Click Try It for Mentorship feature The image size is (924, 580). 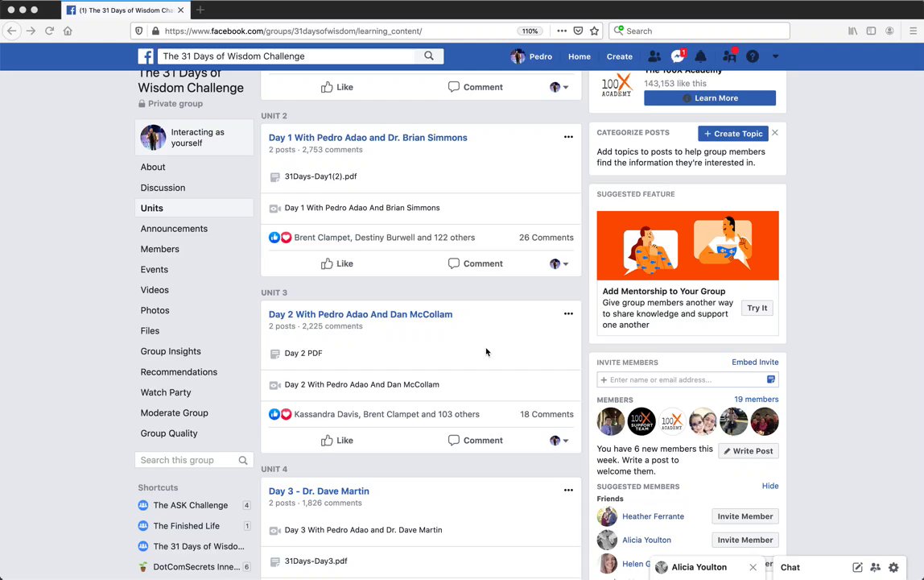pos(757,308)
